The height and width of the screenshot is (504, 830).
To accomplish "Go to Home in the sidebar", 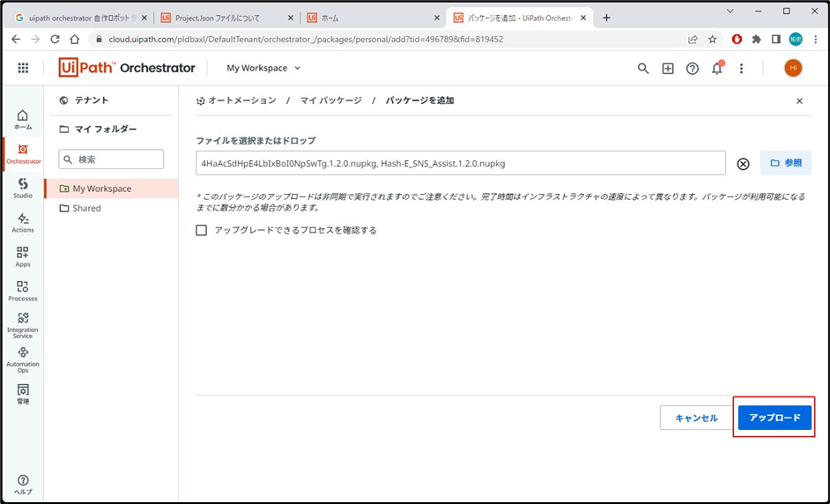I will pos(23,120).
